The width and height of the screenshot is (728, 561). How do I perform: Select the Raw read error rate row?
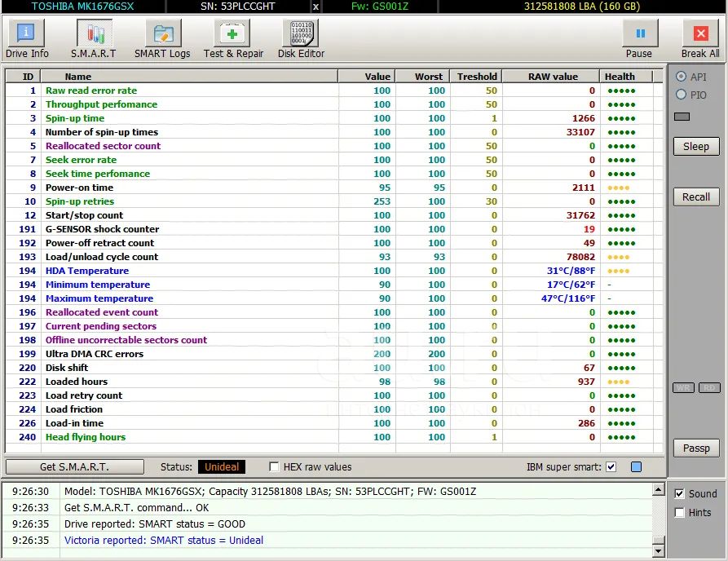[333, 91]
